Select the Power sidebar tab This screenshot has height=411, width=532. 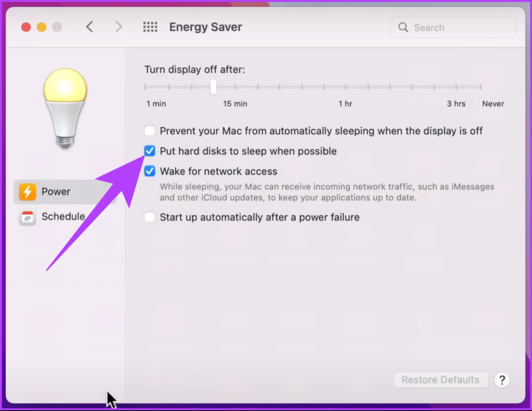(x=65, y=192)
